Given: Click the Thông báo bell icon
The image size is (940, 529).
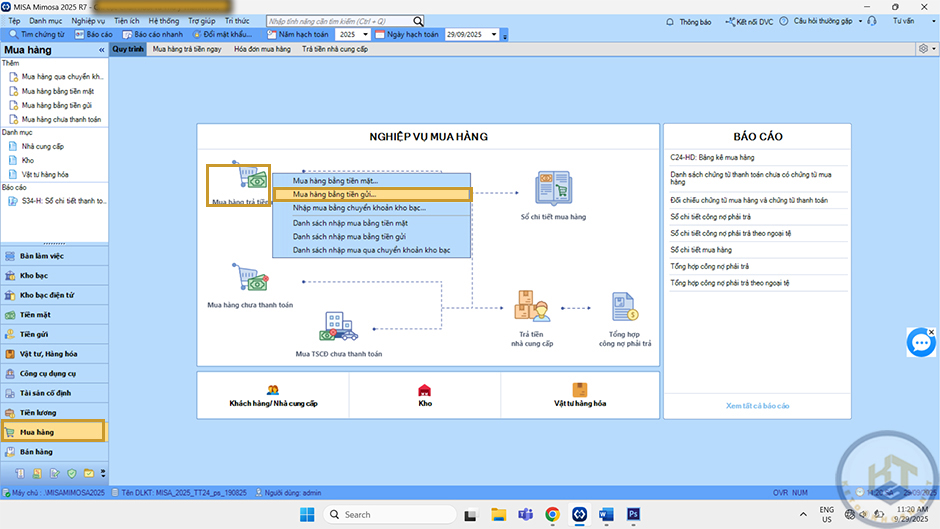Looking at the screenshot, I should (x=670, y=21).
